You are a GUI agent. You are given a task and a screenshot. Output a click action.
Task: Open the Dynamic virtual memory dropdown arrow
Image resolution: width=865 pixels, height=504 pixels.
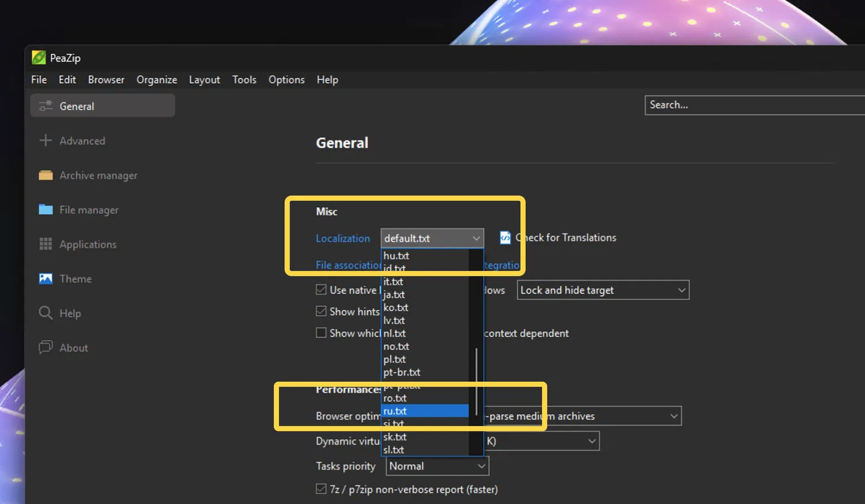point(592,441)
